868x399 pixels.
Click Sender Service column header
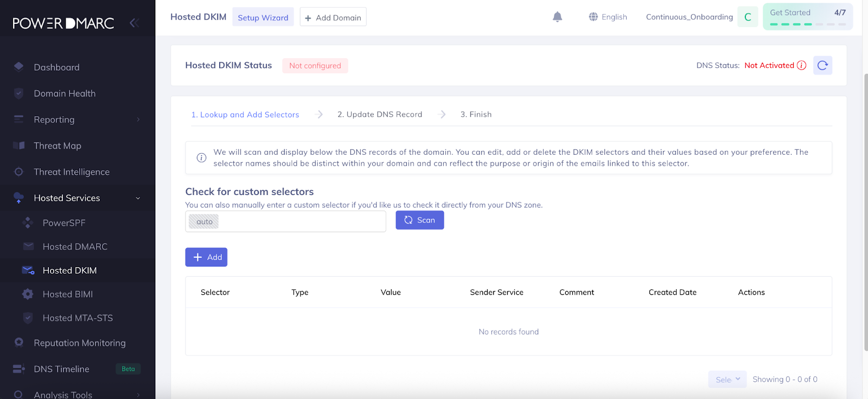tap(497, 292)
